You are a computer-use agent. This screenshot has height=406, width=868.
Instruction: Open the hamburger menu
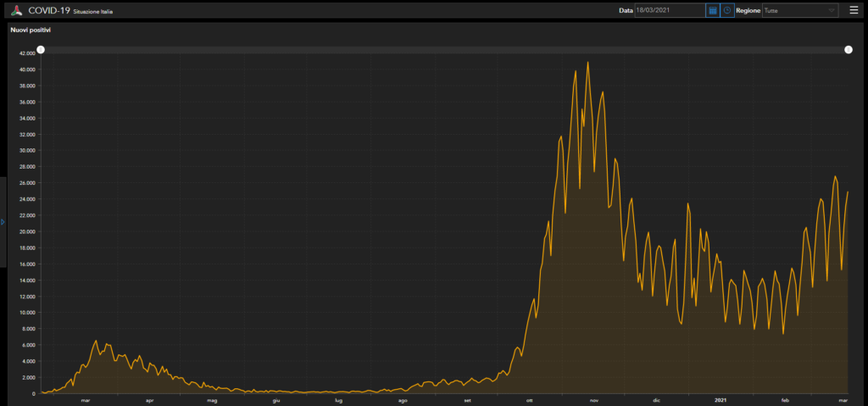[854, 10]
